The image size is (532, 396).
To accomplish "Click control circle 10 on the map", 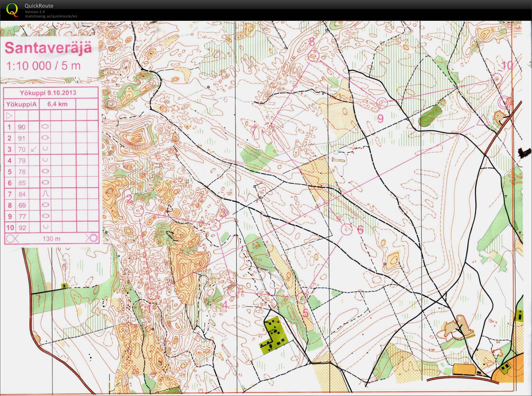I will (497, 79).
